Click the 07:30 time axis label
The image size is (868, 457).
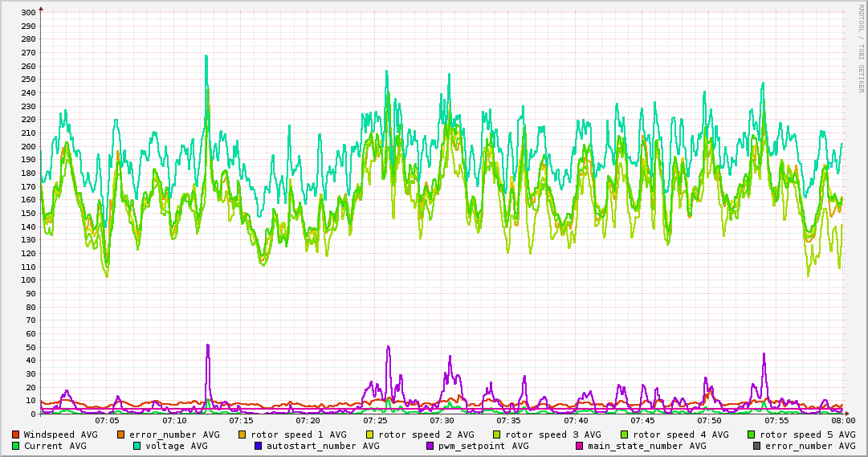442,421
